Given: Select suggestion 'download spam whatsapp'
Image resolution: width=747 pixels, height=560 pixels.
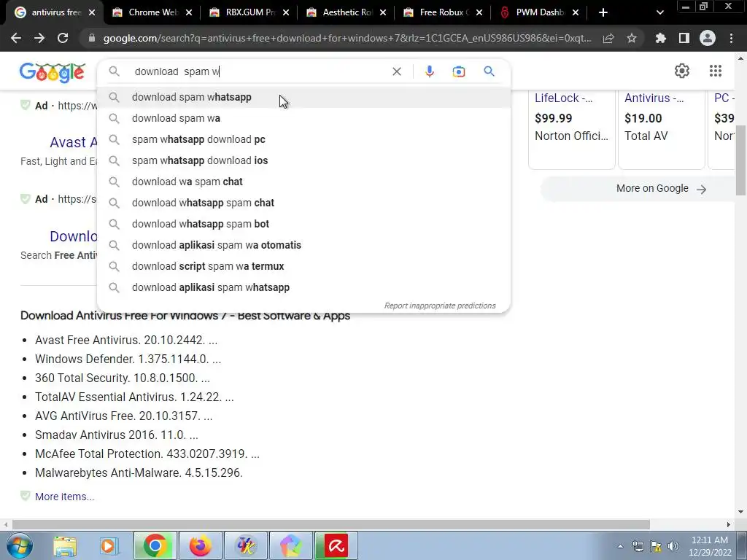Looking at the screenshot, I should (x=303, y=97).
